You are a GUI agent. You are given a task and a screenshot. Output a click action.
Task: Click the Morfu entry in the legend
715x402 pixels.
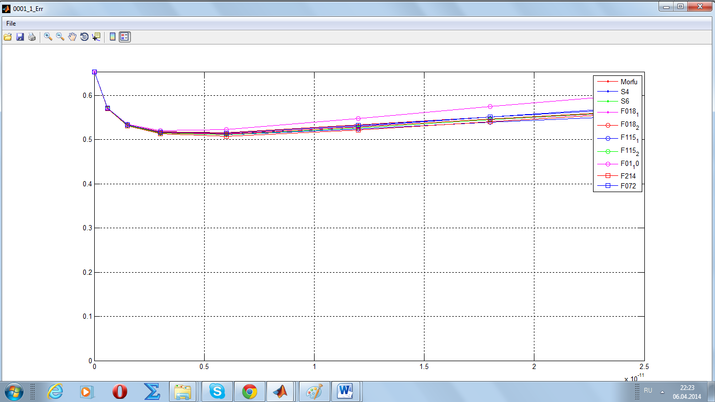coord(628,82)
